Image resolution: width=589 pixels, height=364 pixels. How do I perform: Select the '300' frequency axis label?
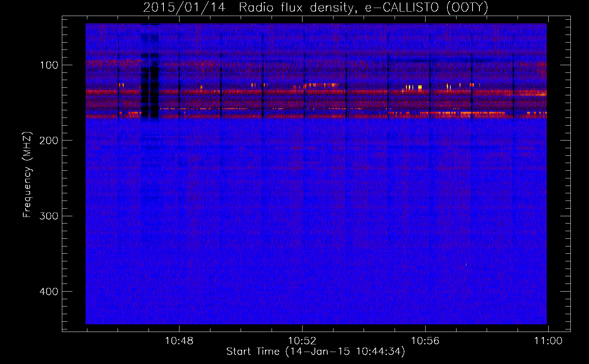click(49, 216)
